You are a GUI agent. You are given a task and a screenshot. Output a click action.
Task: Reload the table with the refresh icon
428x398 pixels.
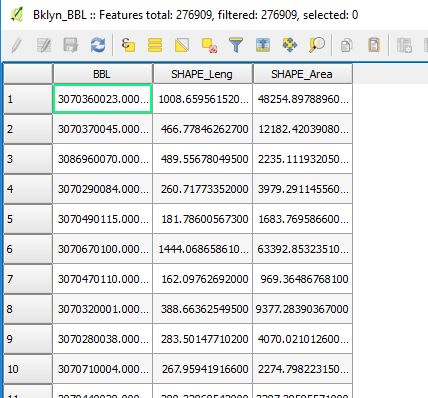pos(98,45)
